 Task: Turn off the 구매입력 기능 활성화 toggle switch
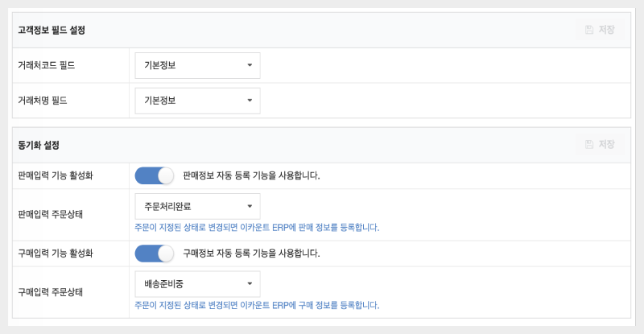coord(155,253)
